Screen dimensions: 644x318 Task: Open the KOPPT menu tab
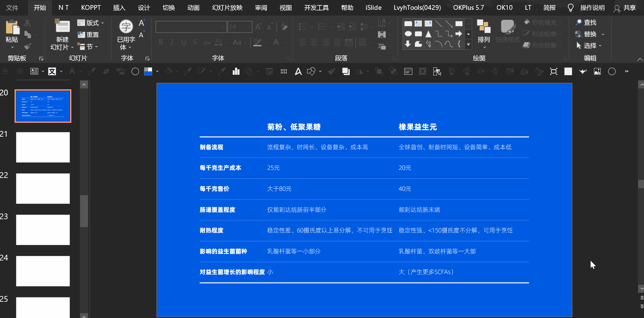(x=91, y=7)
